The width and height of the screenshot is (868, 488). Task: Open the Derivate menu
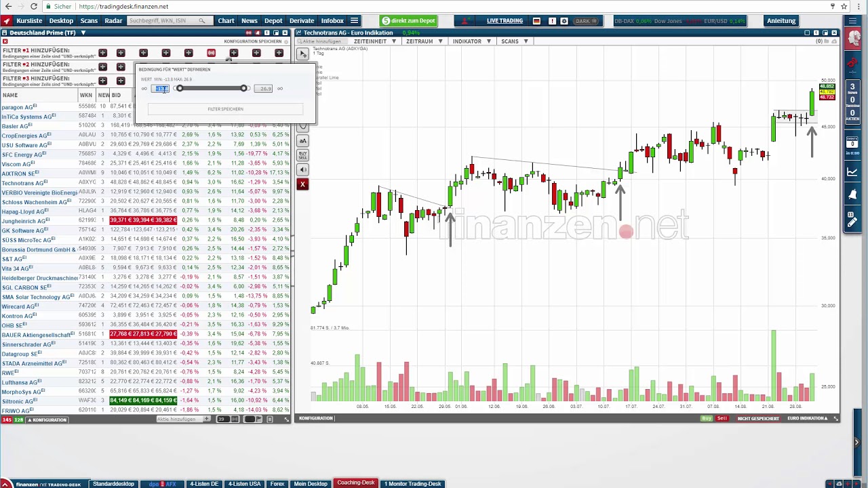(x=302, y=21)
